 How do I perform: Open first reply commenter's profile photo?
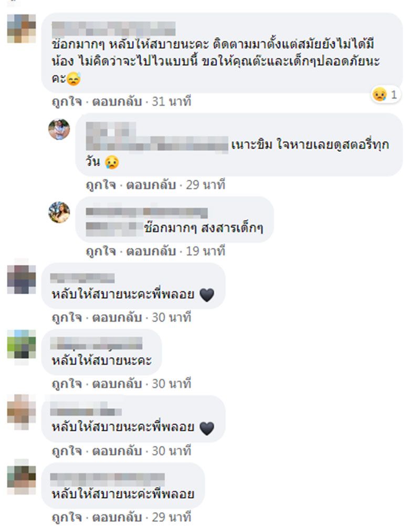coord(59,129)
